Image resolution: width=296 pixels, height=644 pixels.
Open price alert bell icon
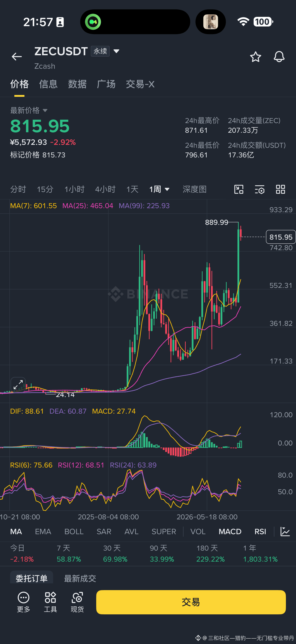[279, 57]
